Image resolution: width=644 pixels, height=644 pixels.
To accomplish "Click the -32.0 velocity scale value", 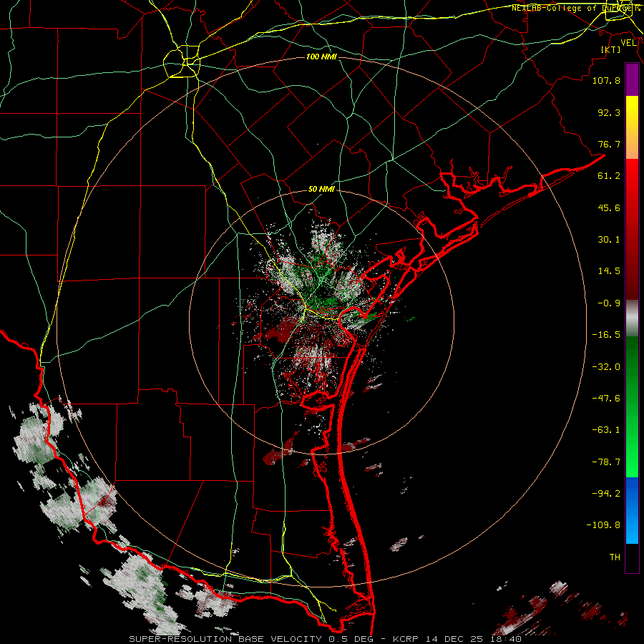I will pyautogui.click(x=606, y=367).
